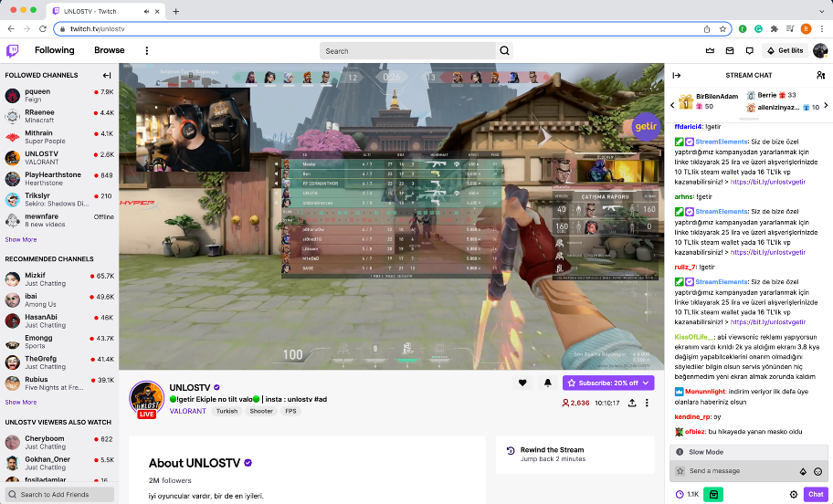Open RRaenee Minecraft channel
This screenshot has width=833, height=504.
(x=59, y=116)
